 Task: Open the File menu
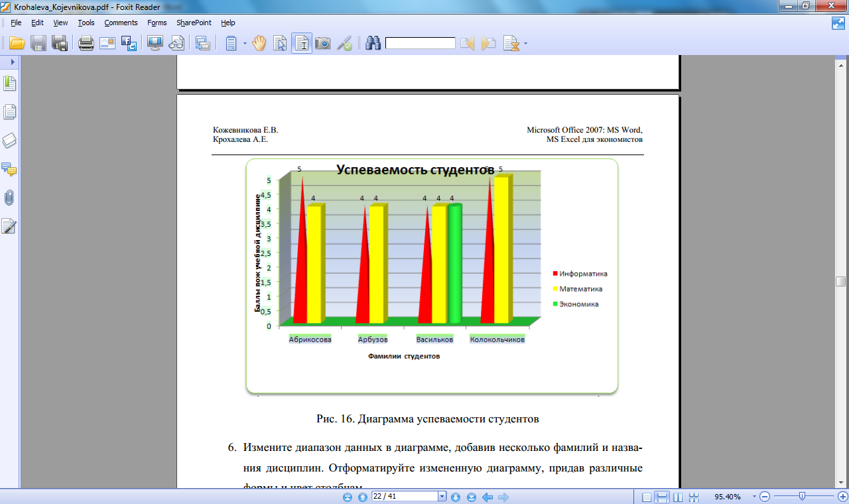17,23
